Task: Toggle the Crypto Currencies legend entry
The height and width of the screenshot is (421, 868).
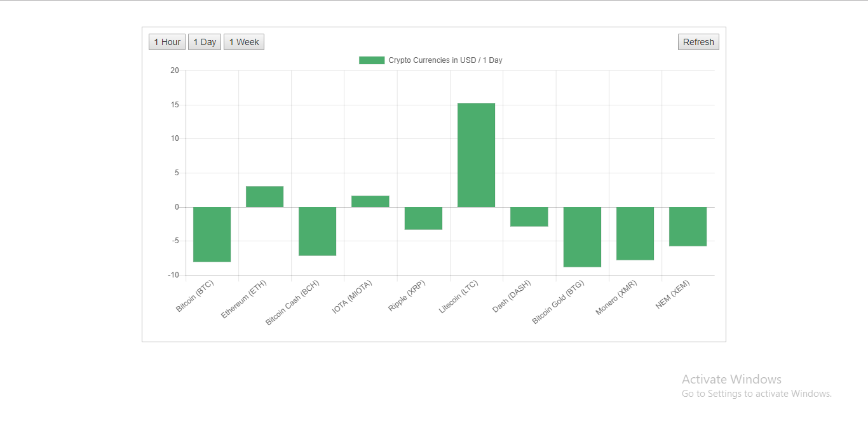Action: 445,60
